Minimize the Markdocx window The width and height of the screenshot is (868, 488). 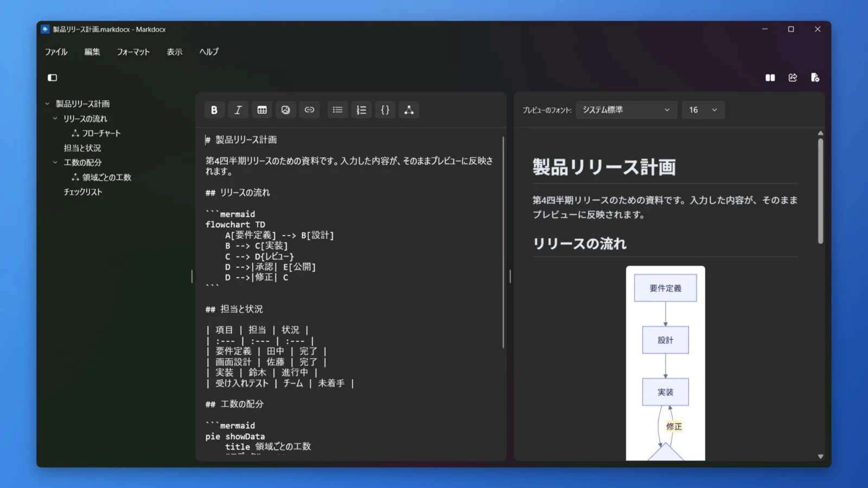point(765,29)
